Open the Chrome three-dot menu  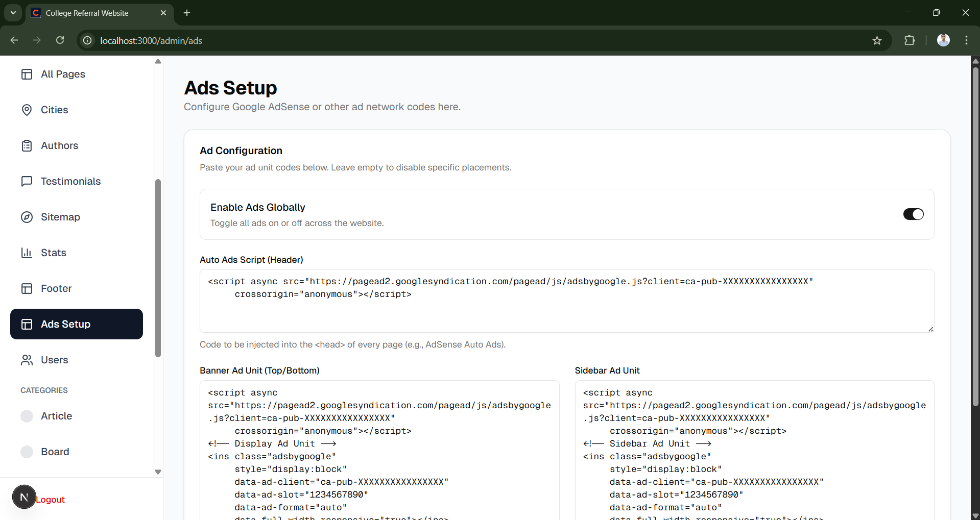tap(966, 41)
